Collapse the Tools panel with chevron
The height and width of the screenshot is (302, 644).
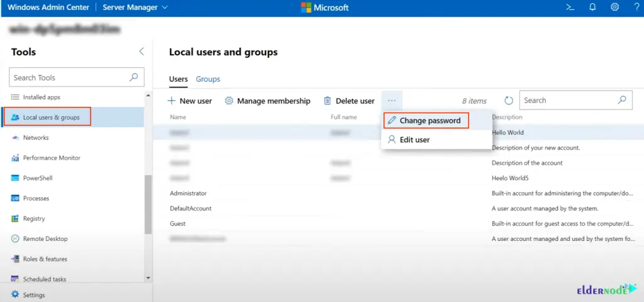(x=142, y=52)
